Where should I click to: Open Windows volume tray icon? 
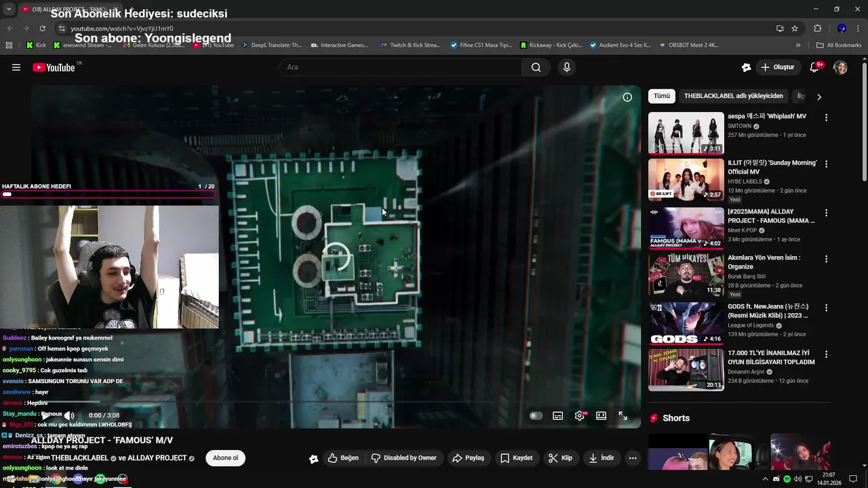[797, 479]
